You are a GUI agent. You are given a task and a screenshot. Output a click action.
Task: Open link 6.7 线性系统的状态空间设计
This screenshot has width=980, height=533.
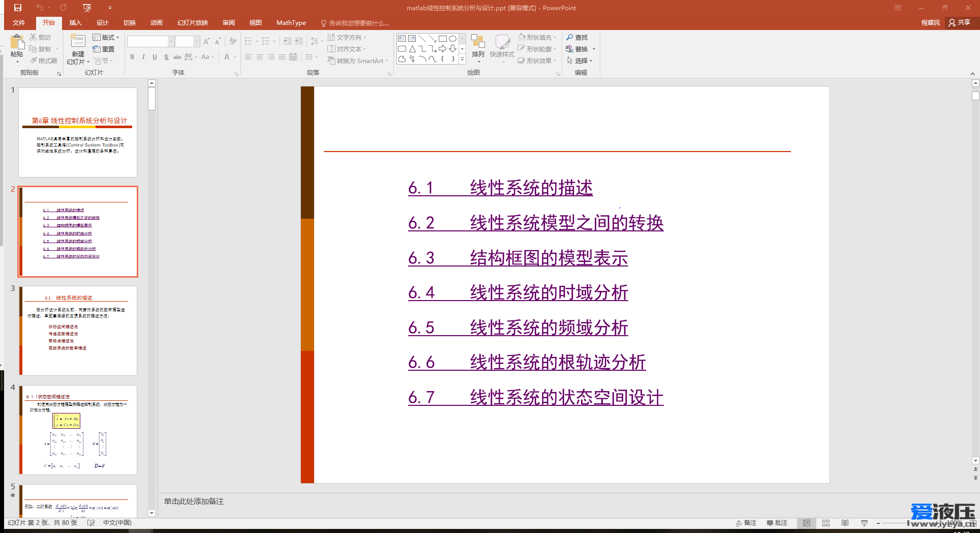coord(536,397)
